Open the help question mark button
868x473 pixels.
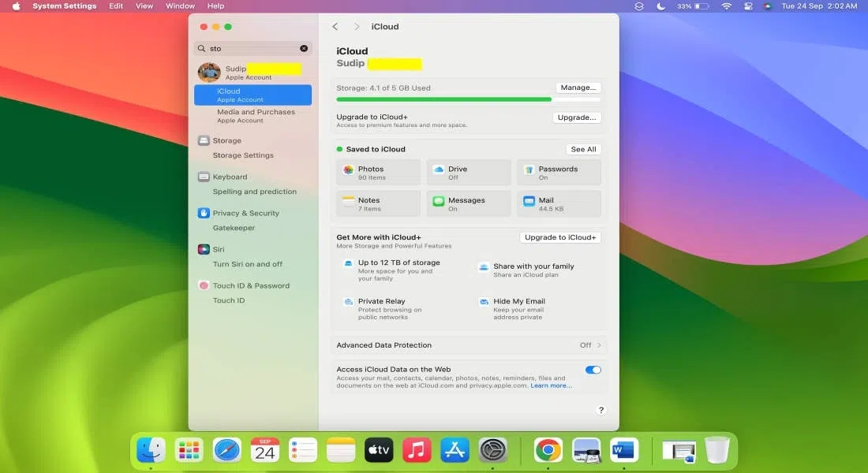point(601,410)
